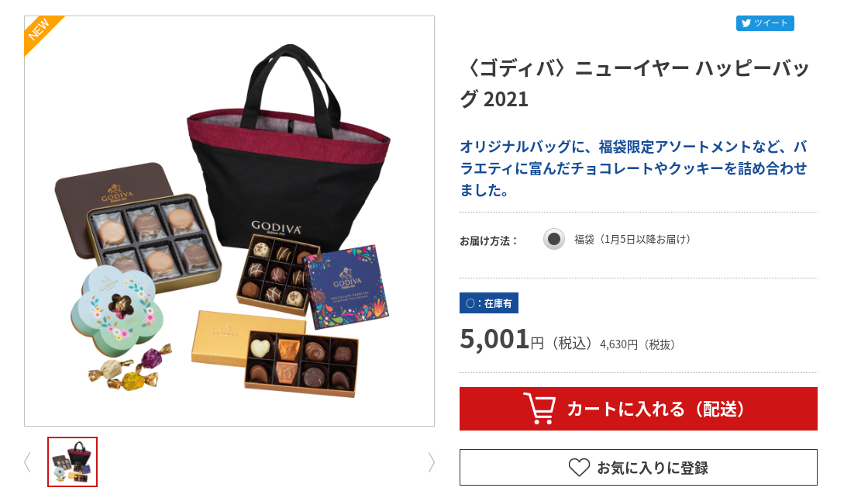Share product with ツイート button
This screenshot has width=868, height=498.
(765, 23)
